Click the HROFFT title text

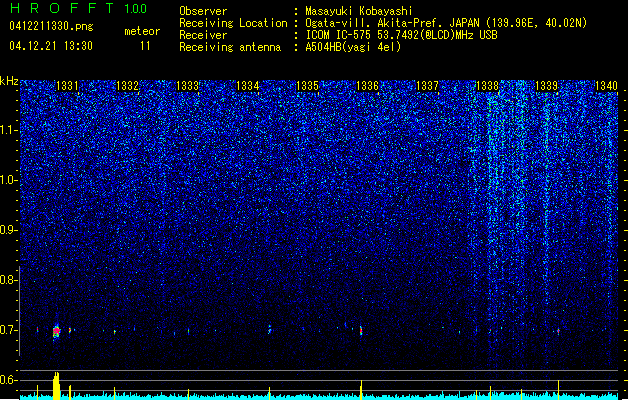(61, 8)
